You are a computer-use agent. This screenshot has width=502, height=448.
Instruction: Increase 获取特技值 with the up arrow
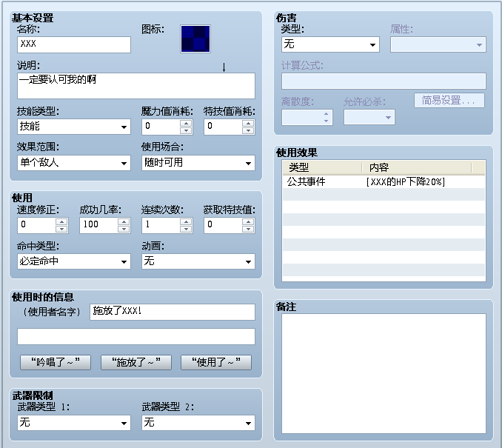click(248, 221)
